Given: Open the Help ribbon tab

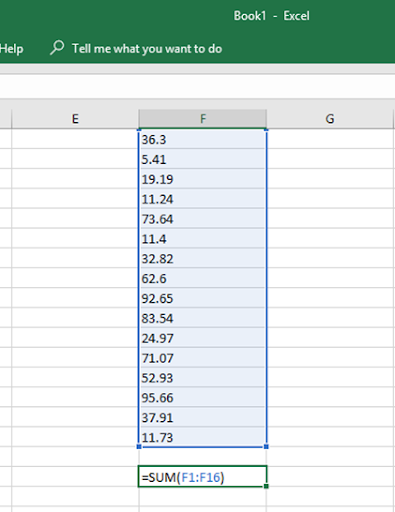Looking at the screenshot, I should (11, 49).
